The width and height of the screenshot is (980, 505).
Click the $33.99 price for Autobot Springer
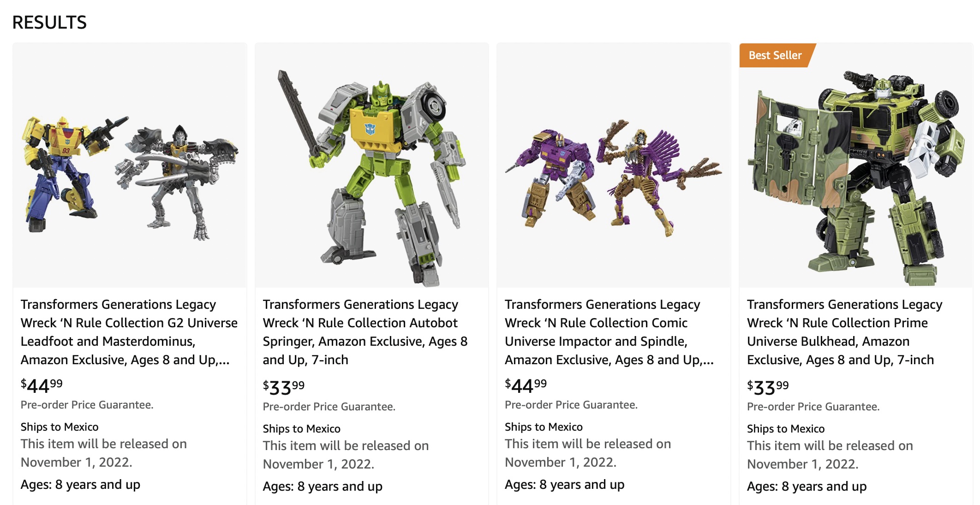(x=284, y=387)
